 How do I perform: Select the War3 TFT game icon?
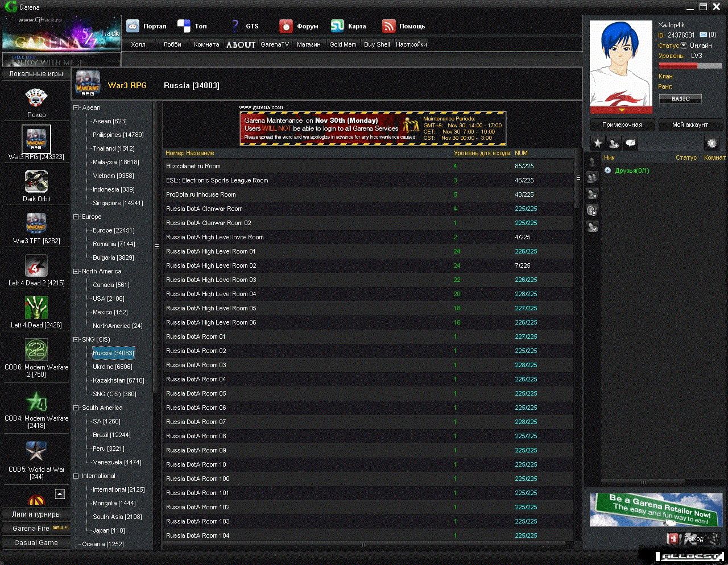click(36, 224)
